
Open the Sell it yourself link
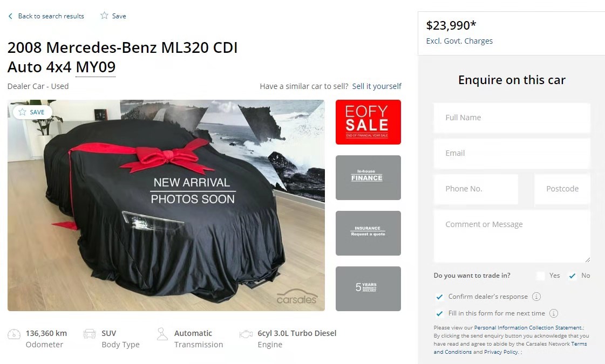[377, 86]
